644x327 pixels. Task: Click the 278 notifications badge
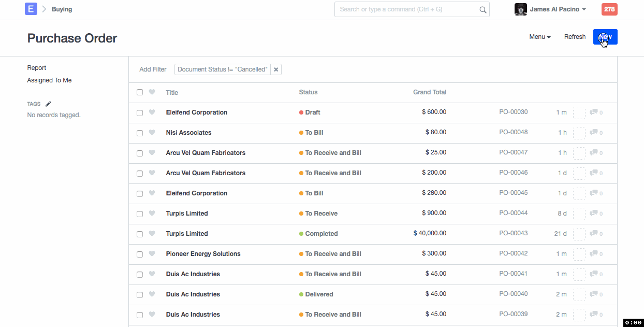[609, 9]
